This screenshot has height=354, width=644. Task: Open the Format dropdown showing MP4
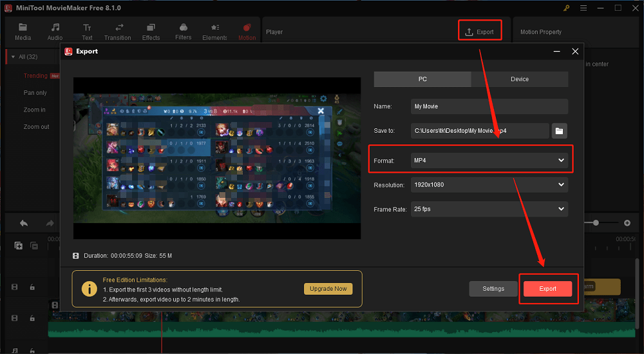489,161
